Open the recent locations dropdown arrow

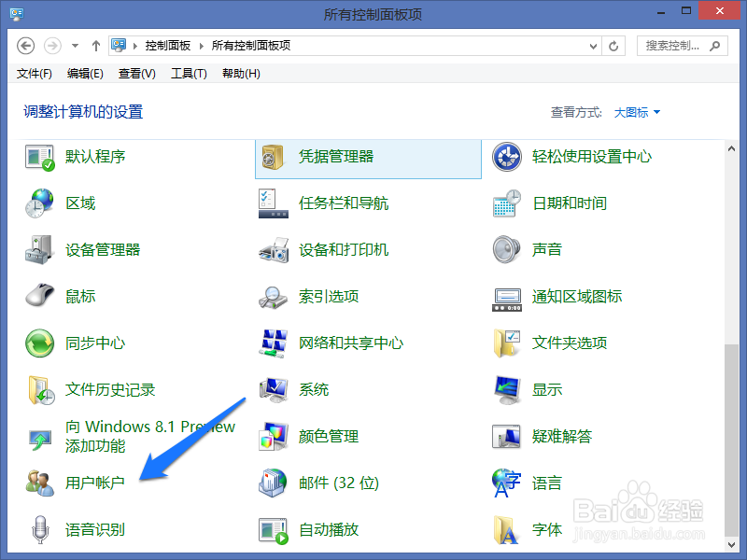(75, 46)
